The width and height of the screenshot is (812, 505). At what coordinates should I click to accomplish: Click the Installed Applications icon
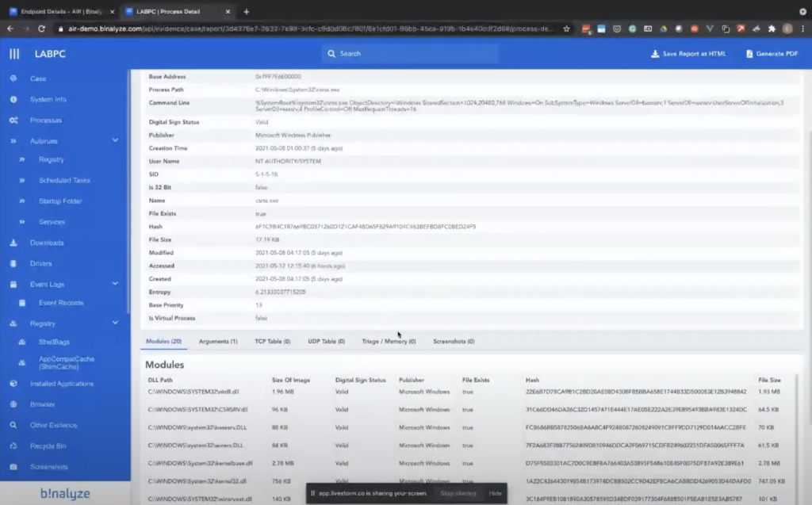(13, 383)
